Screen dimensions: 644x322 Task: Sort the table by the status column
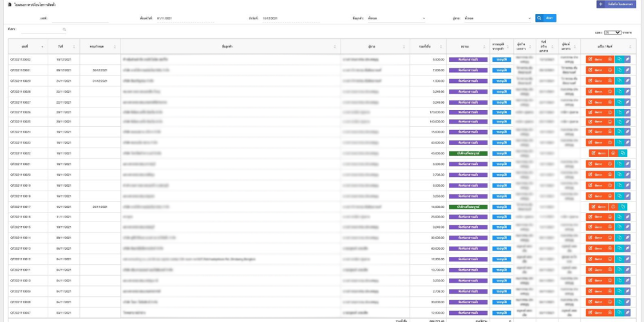(468, 46)
